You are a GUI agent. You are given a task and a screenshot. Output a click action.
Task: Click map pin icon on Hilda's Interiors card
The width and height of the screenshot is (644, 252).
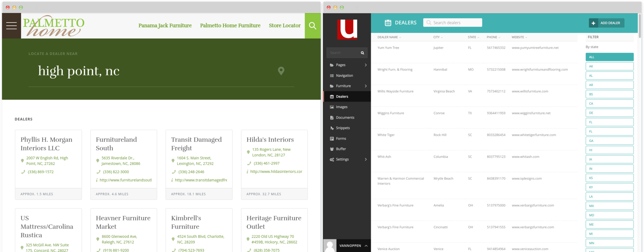(248, 152)
